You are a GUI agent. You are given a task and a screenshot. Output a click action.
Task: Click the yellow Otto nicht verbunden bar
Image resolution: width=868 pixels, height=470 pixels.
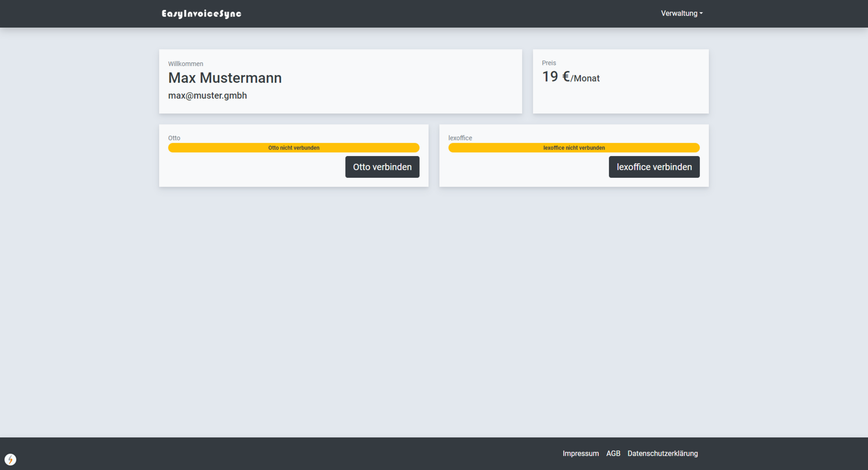pyautogui.click(x=294, y=148)
